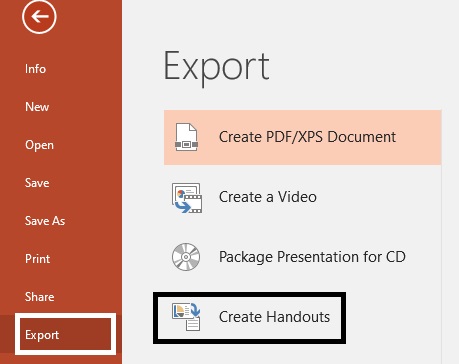
Task: Select New in the sidebar
Action: click(37, 107)
